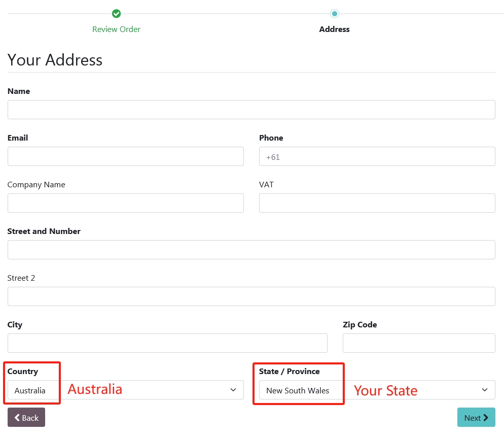
Task: Click the left chevron on the Back button
Action: point(17,417)
